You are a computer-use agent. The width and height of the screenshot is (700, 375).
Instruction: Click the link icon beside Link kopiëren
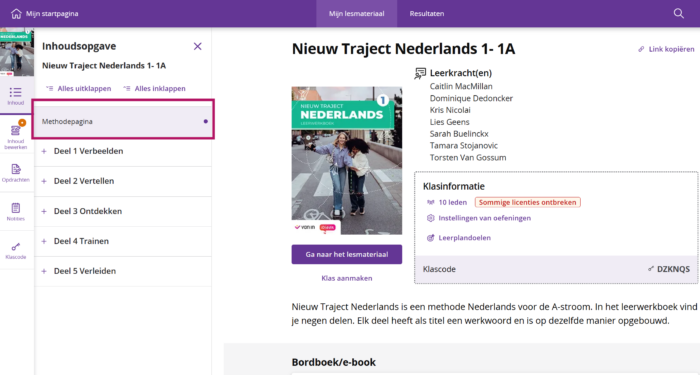tap(641, 49)
